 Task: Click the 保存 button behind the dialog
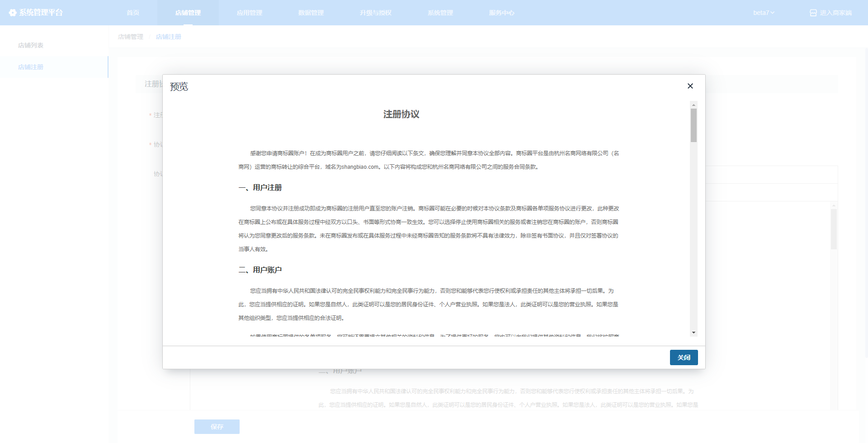click(217, 427)
